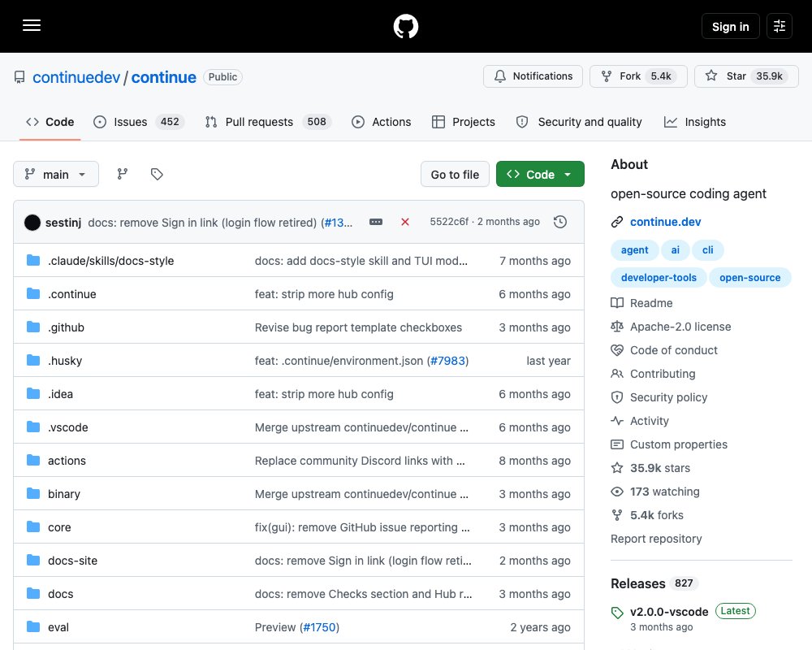Go to GitHub homepage via Octocat logo
This screenshot has width=812, height=650.
point(406,26)
